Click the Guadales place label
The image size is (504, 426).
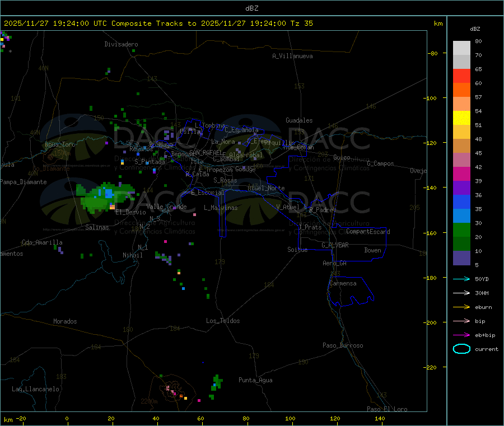point(299,120)
